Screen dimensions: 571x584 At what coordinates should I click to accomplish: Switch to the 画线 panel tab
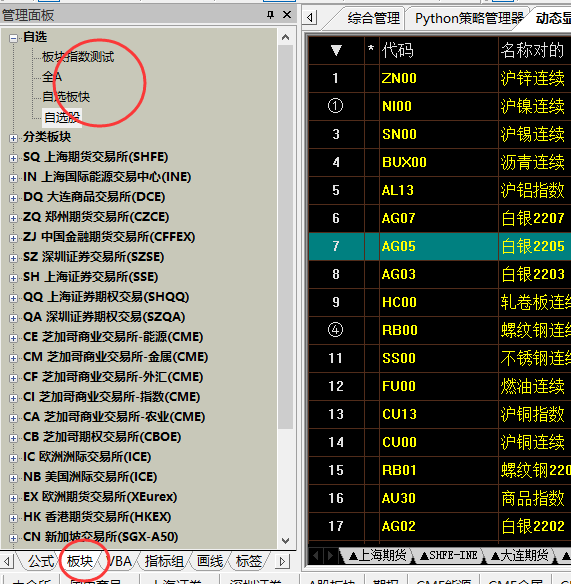point(210,561)
